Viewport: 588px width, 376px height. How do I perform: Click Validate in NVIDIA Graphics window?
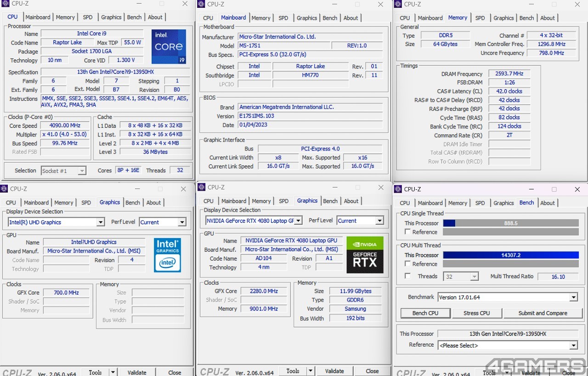click(x=334, y=371)
